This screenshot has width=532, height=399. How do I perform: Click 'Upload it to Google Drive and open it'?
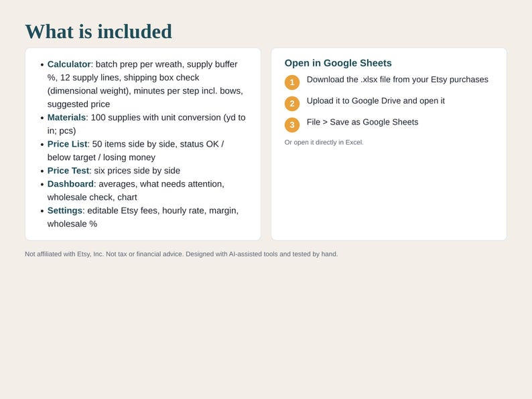point(376,100)
